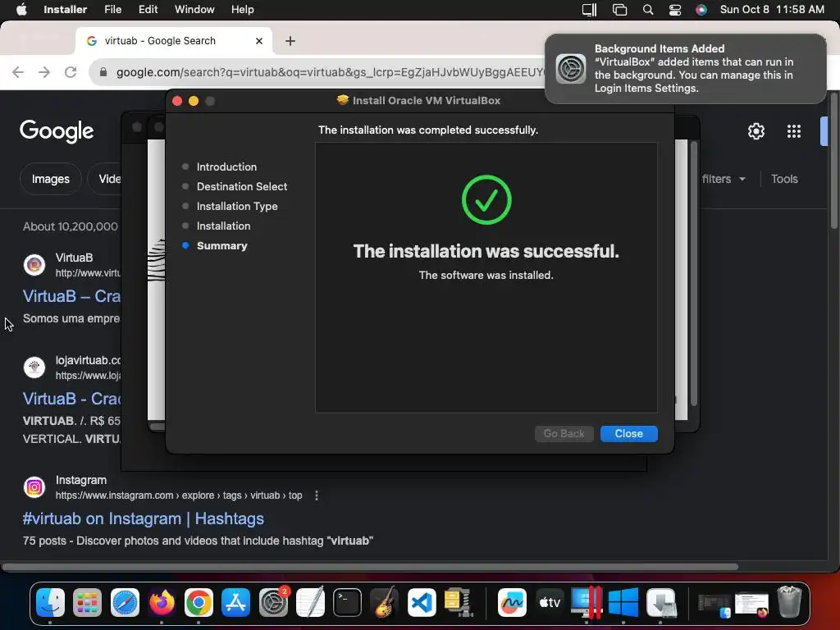Launch Safari from the dock
This screenshot has height=630, width=840.
125,603
